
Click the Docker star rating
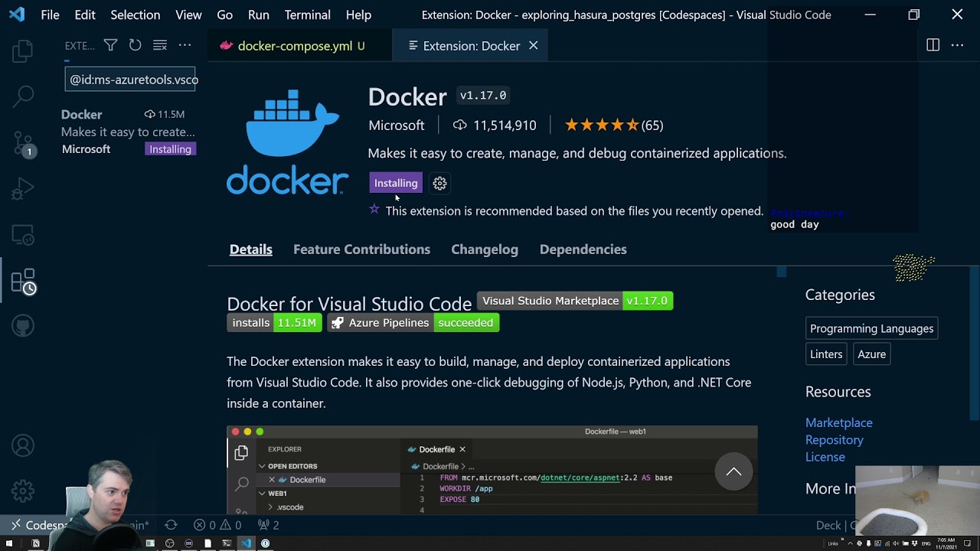(614, 126)
